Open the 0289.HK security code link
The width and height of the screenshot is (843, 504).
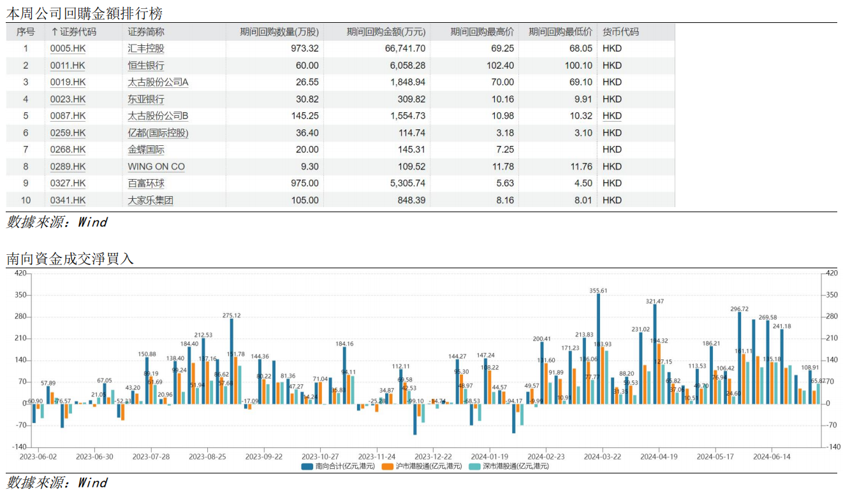point(68,167)
